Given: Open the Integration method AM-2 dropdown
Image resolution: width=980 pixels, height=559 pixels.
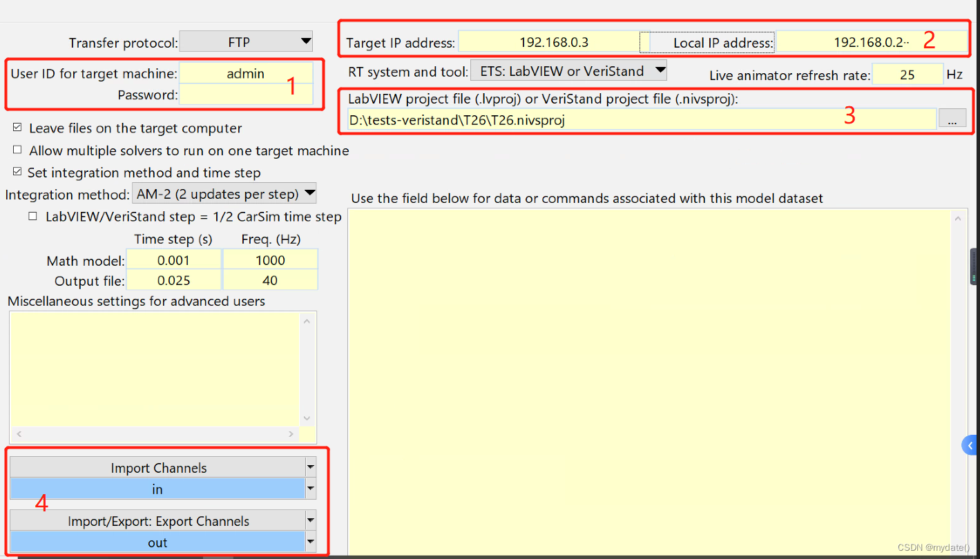Looking at the screenshot, I should click(x=224, y=194).
